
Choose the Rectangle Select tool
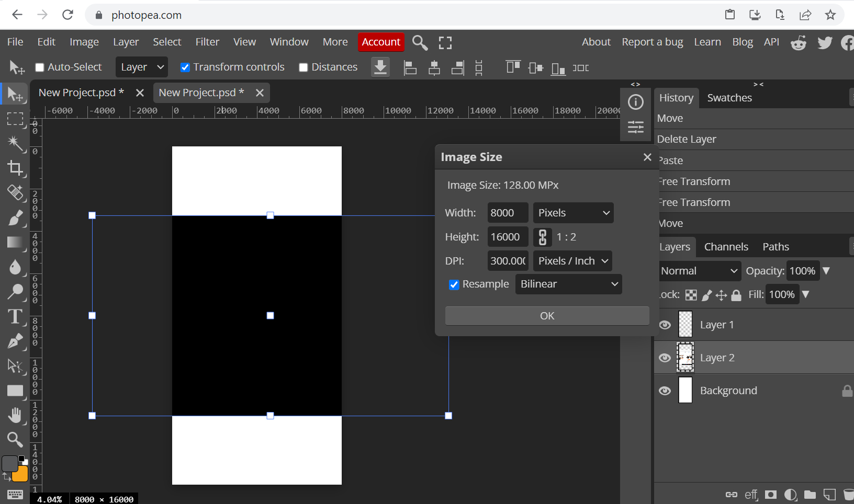pyautogui.click(x=15, y=119)
